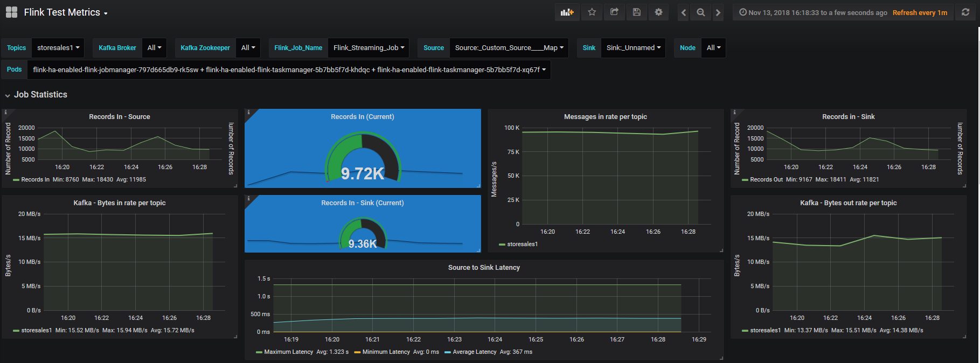Viewport: 980px width, 363px height.
Task: Open the Grafana dashboard grid icon
Action: (11, 12)
